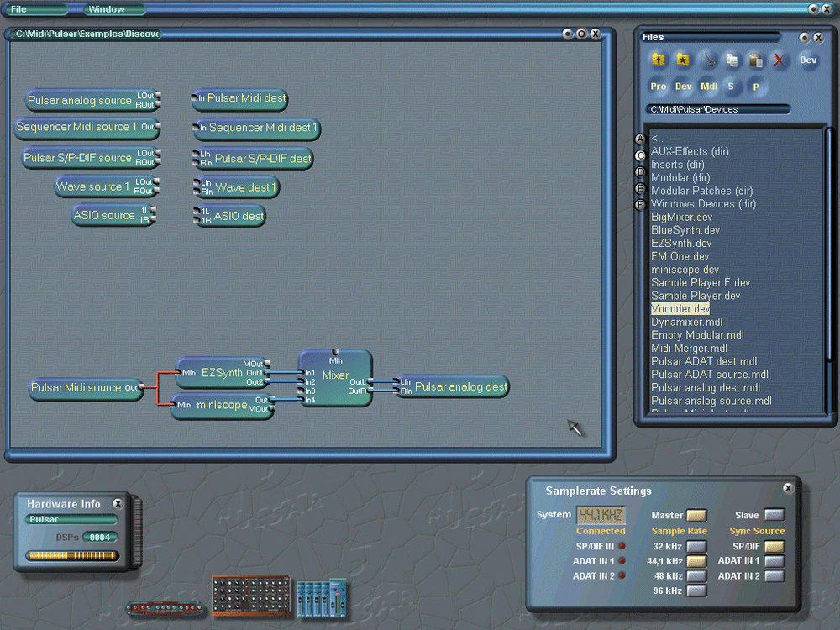Click the paste clipboard icon

click(x=755, y=60)
